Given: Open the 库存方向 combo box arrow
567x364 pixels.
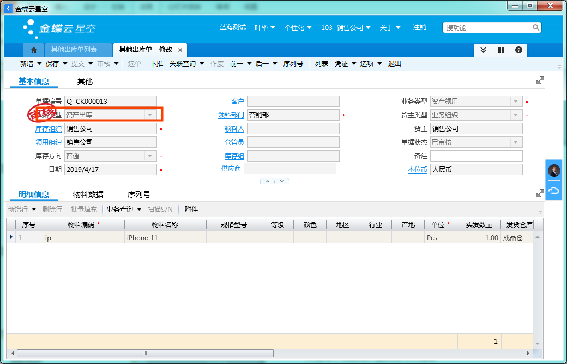Looking at the screenshot, I should 150,156.
